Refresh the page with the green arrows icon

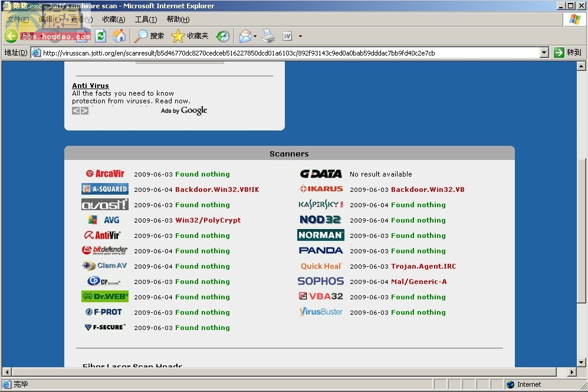100,36
